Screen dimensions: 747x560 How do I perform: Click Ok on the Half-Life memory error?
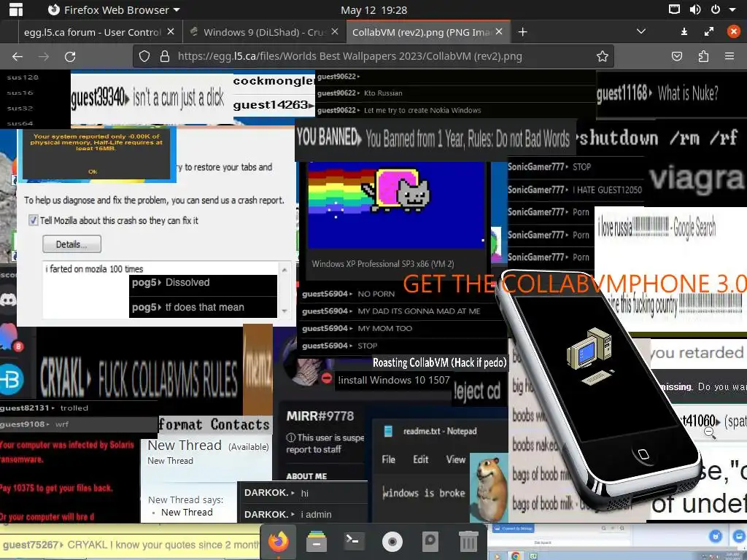click(x=93, y=171)
